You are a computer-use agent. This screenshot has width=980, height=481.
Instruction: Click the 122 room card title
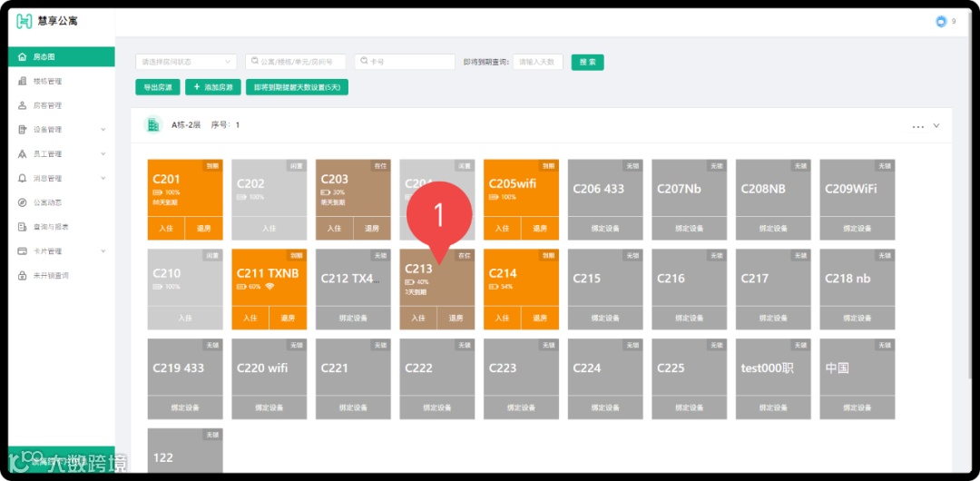coord(163,457)
